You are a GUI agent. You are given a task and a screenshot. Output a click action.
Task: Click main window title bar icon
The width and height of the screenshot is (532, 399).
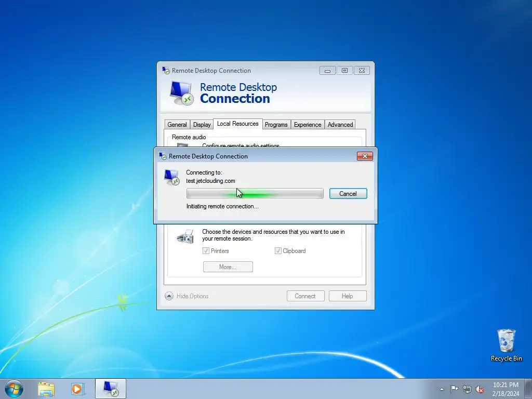click(x=166, y=70)
